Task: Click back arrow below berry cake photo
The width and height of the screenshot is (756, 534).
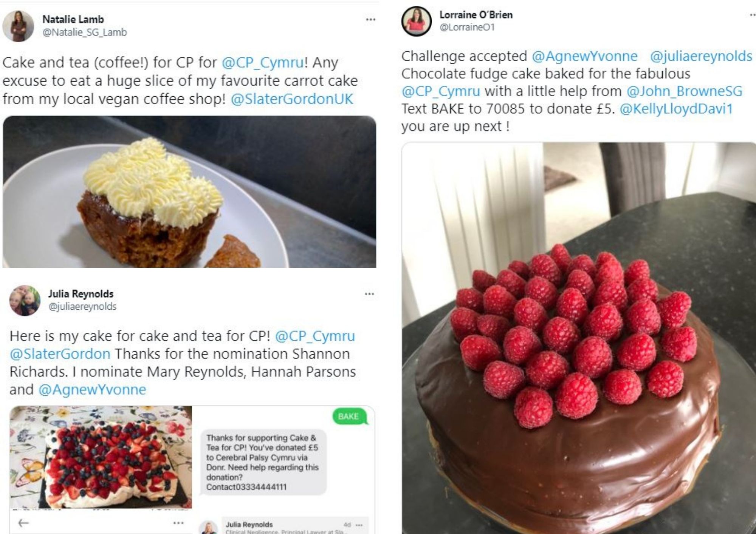Action: tap(23, 523)
